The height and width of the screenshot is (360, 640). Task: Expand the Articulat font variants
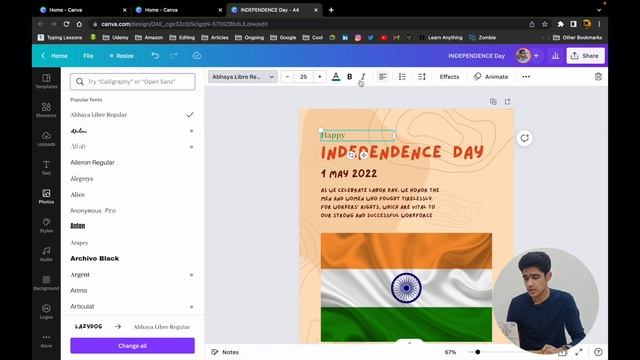(x=191, y=307)
